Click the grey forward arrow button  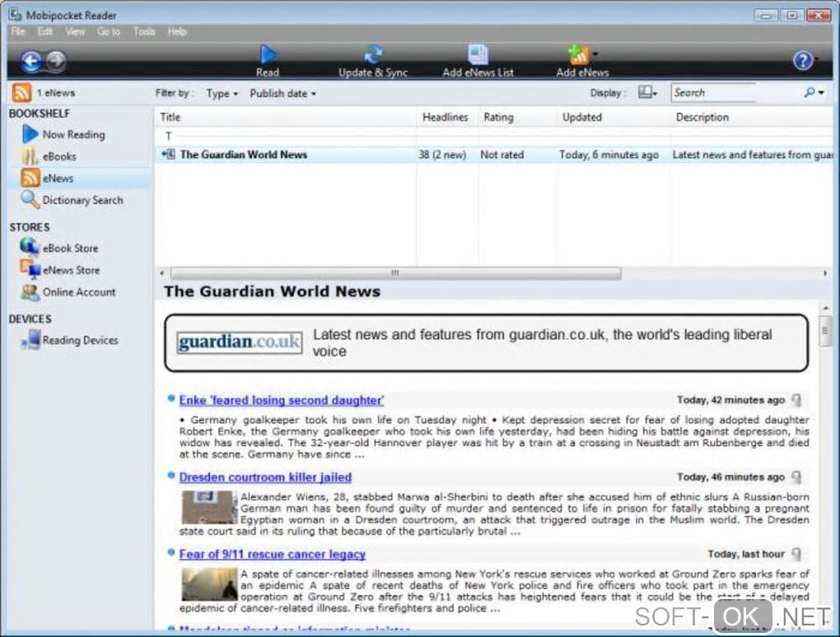coord(56,60)
